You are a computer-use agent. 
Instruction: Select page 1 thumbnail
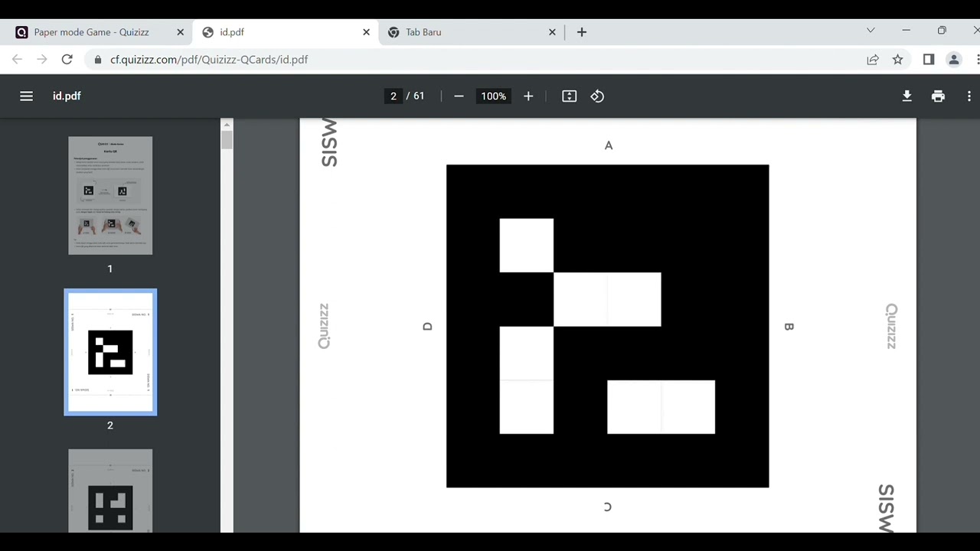click(x=110, y=195)
